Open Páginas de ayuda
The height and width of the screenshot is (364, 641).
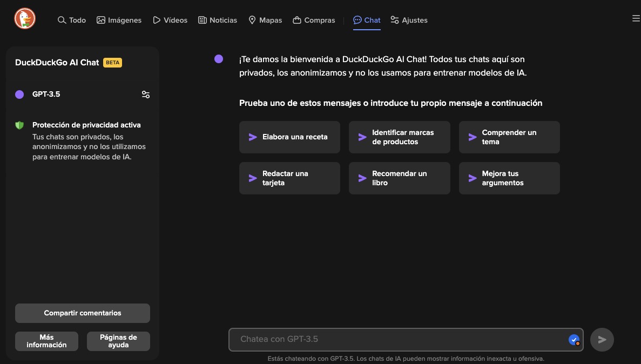click(x=118, y=341)
